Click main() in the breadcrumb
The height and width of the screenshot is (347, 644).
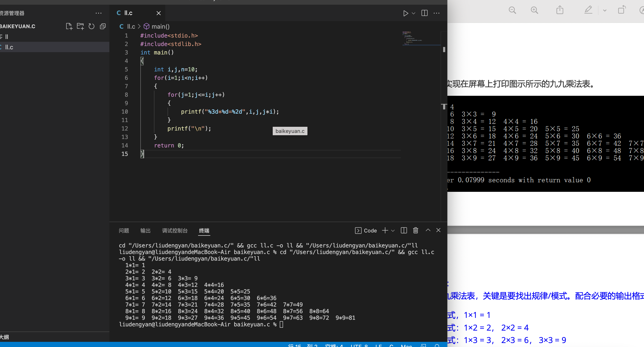(x=160, y=27)
